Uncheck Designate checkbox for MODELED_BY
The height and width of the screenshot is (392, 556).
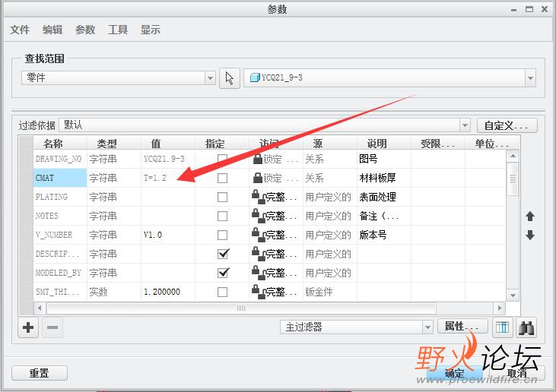pos(223,273)
